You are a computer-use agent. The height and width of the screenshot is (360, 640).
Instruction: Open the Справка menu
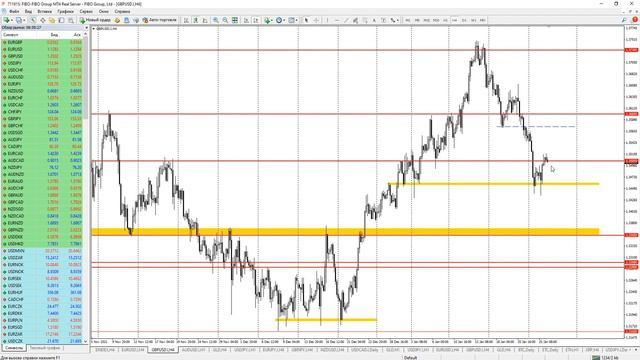[x=122, y=11]
